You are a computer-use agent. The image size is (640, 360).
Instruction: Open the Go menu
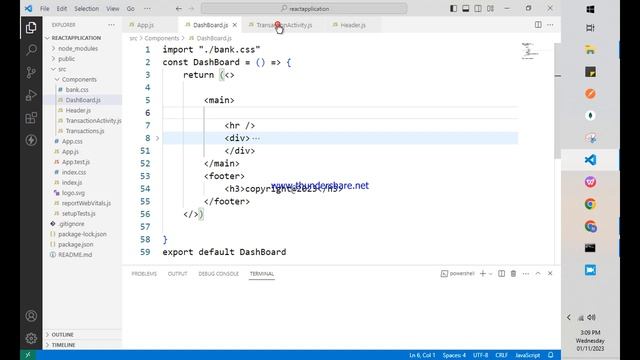(x=131, y=9)
